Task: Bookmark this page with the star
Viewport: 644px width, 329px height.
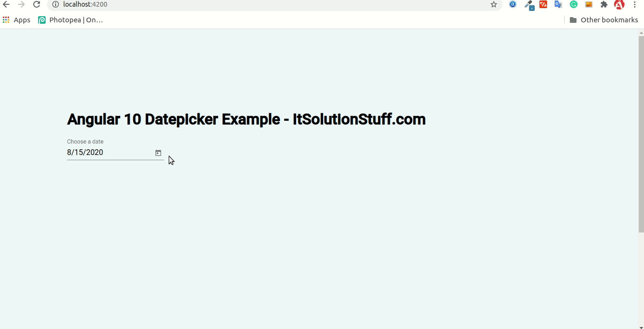Action: (494, 4)
